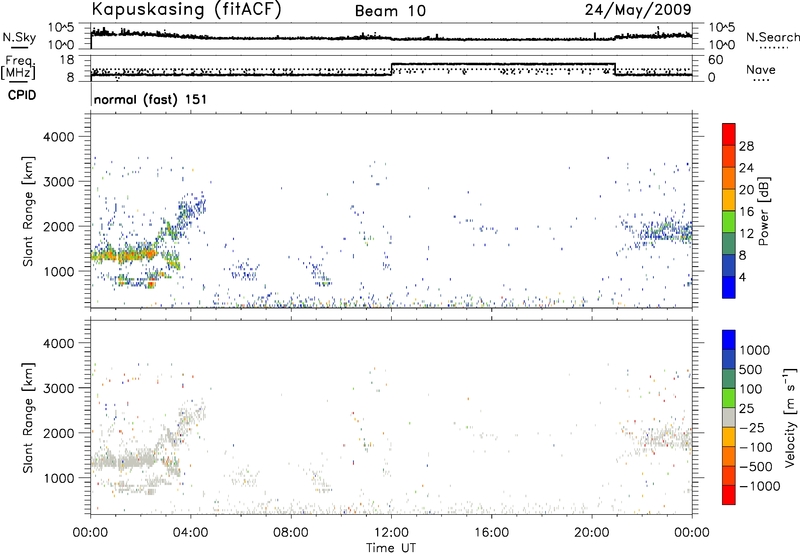The height and width of the screenshot is (554, 800).
Task: Click the −500 label on Velocity colorbar
Action: point(756,466)
